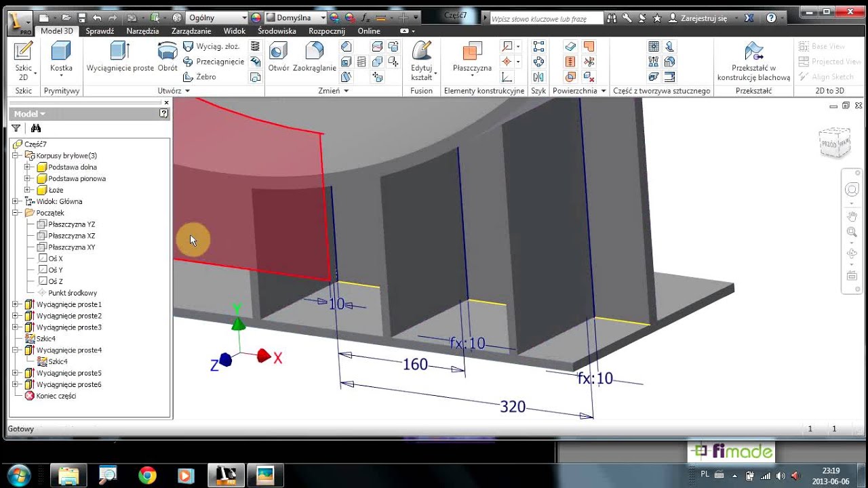Go to the Zarządzanie ribbon tab
This screenshot has height=488, width=868.
point(191,31)
